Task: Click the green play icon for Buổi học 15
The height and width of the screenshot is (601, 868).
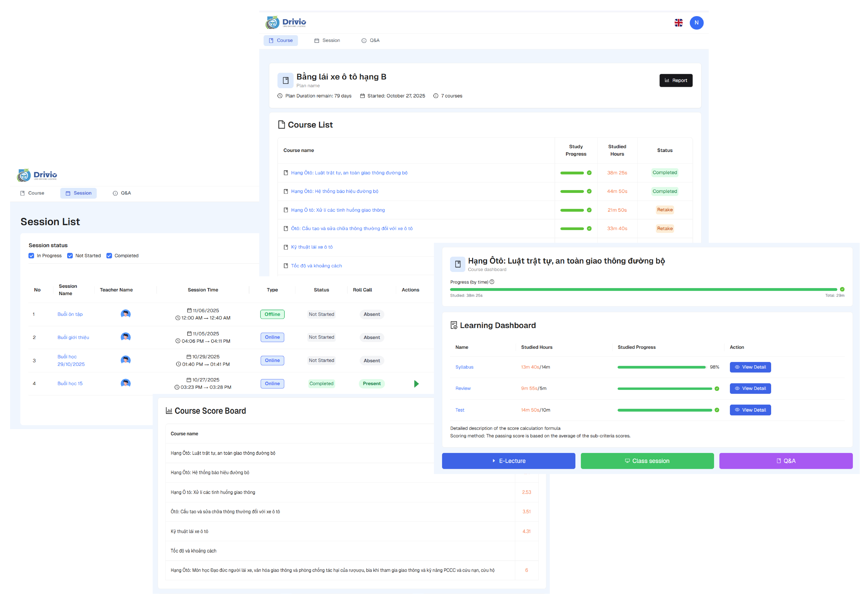Action: coord(416,384)
